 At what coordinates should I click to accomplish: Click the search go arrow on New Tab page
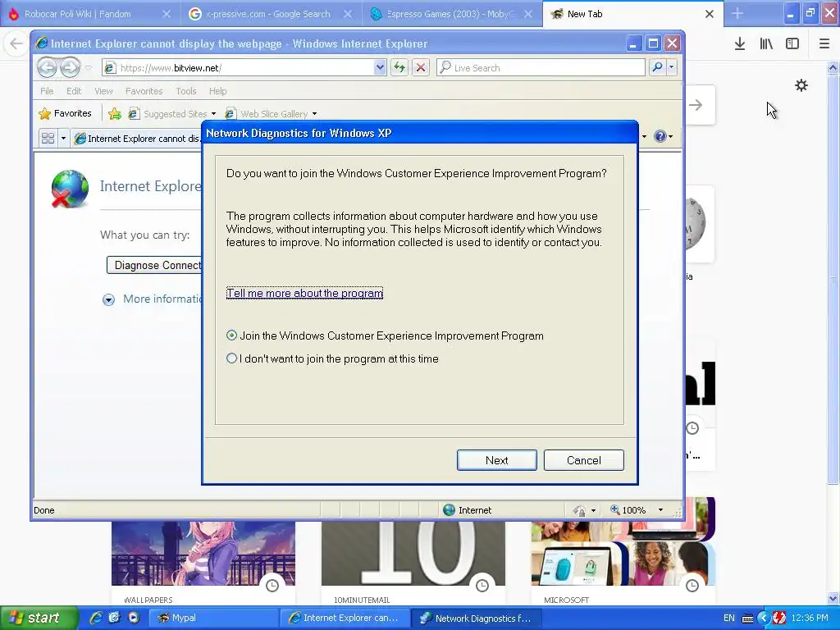696,105
